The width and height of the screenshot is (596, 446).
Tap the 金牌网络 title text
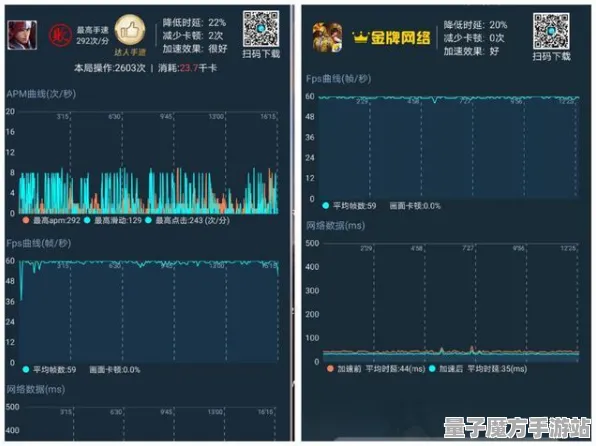point(401,38)
